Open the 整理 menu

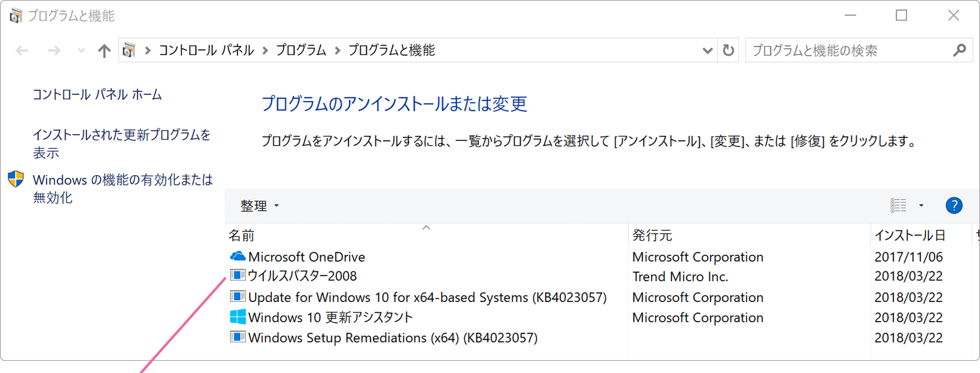coord(259,206)
